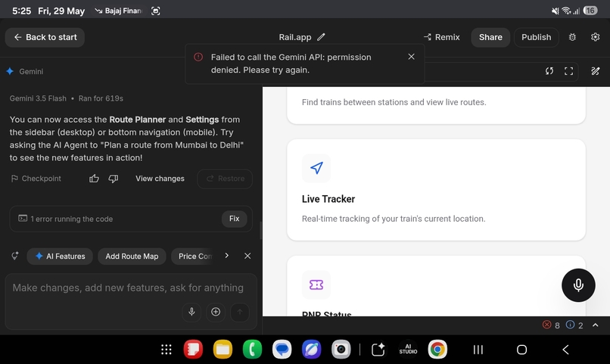Viewport: 610px width, 364px height.
Task: Click the Checkpoint flag label
Action: (x=36, y=179)
